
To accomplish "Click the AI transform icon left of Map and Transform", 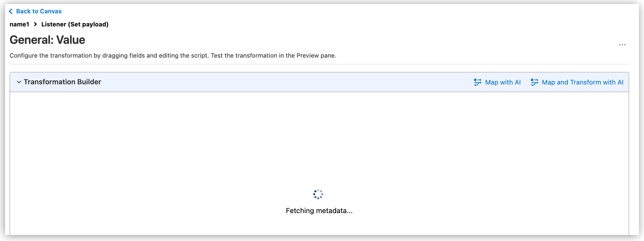I will (x=535, y=82).
